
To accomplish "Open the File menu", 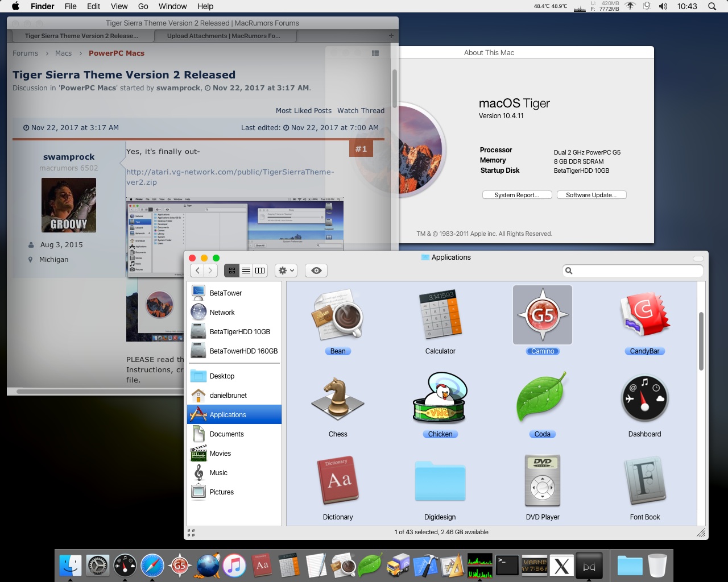I will (71, 6).
